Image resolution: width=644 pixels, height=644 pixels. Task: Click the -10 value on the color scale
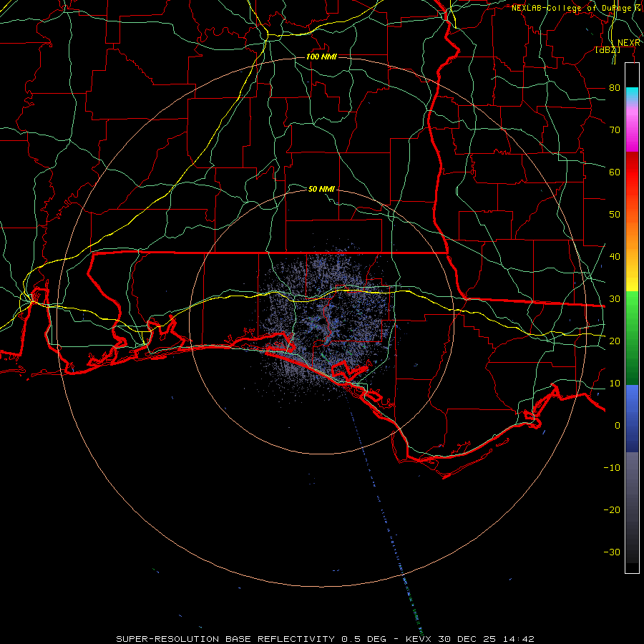(x=612, y=467)
